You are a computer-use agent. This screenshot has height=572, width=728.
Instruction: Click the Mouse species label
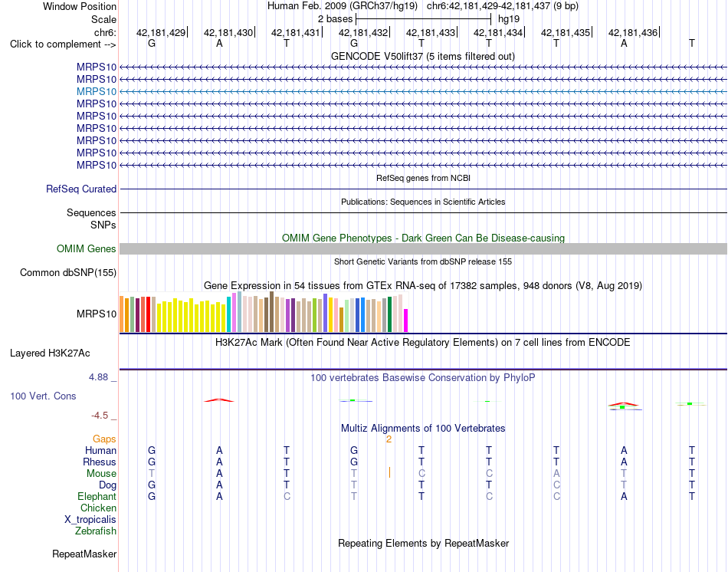(101, 474)
